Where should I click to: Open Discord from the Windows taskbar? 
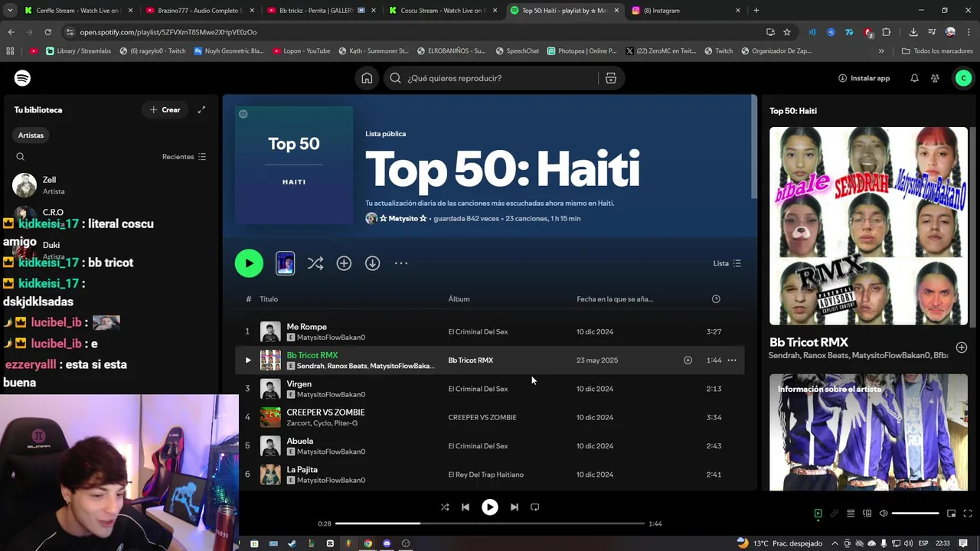coord(387,543)
